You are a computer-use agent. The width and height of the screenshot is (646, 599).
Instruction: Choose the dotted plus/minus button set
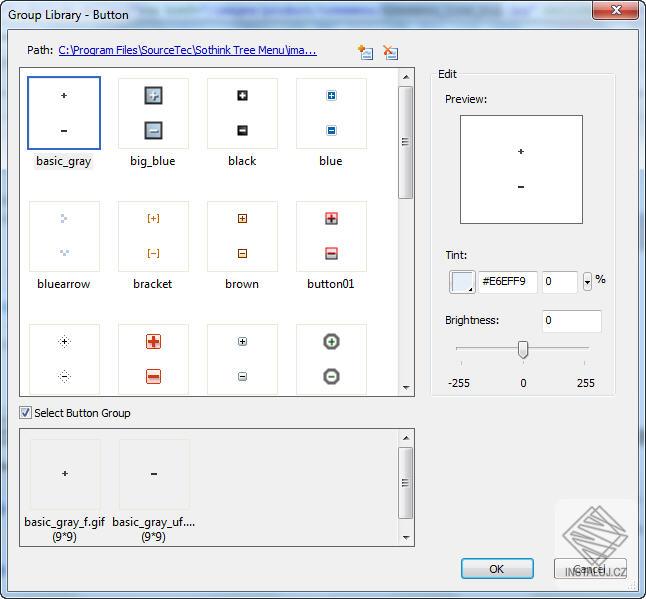click(x=64, y=359)
